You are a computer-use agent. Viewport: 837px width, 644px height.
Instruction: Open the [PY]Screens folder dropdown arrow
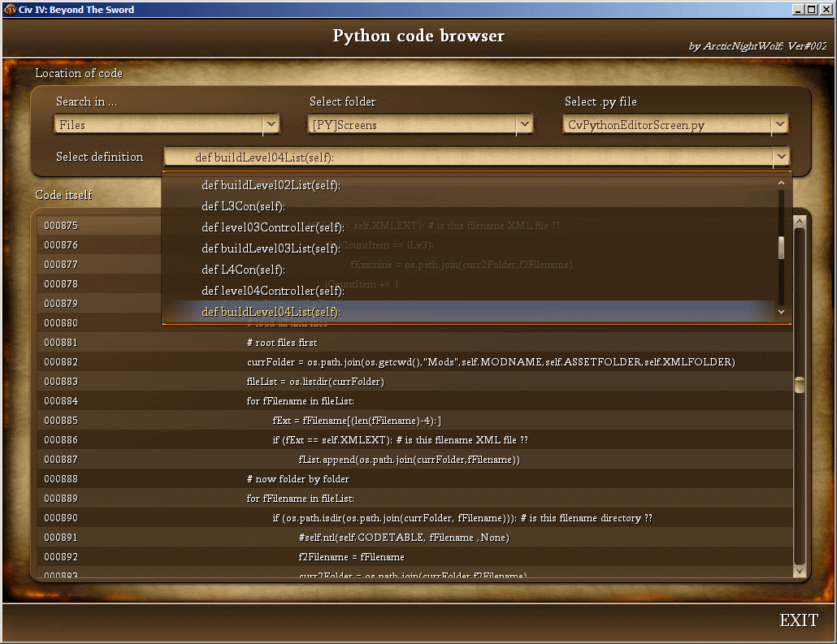tap(525, 125)
